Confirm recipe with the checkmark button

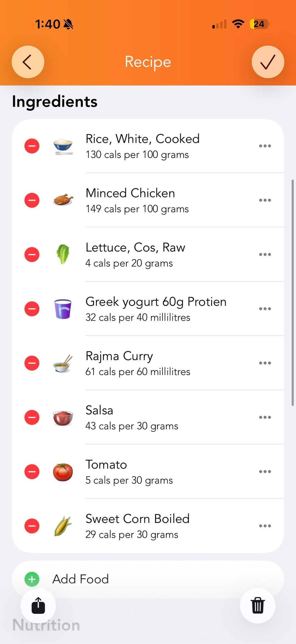[x=268, y=62]
